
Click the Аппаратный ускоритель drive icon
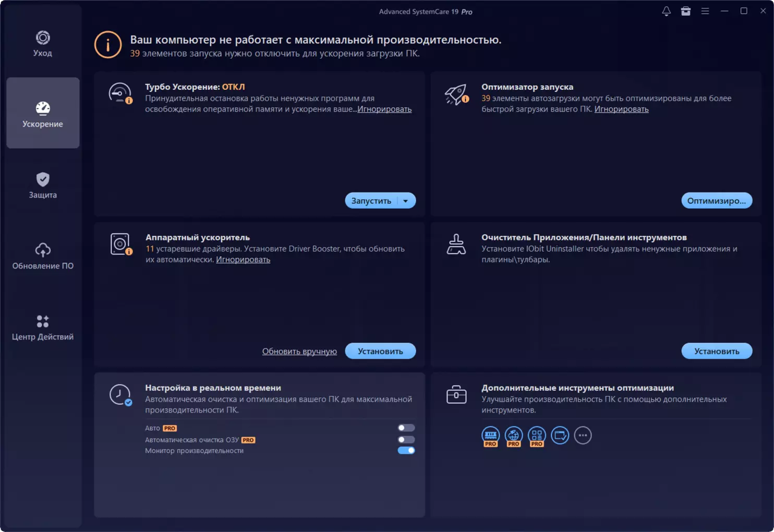121,244
